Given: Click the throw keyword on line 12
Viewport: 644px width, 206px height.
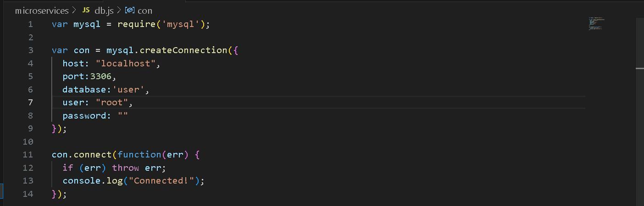Looking at the screenshot, I should [126, 168].
